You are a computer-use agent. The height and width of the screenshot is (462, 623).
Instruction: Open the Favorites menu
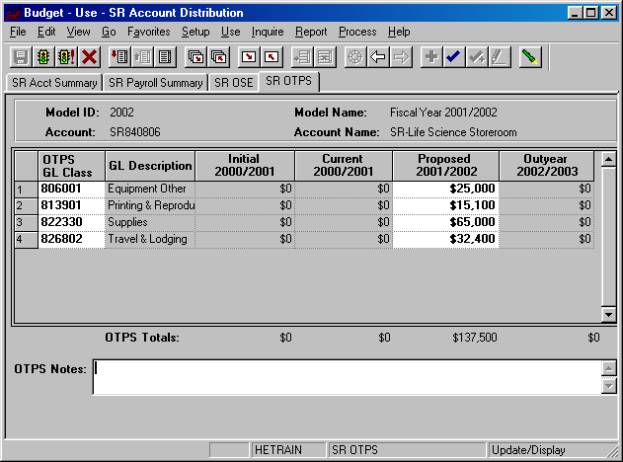[149, 32]
